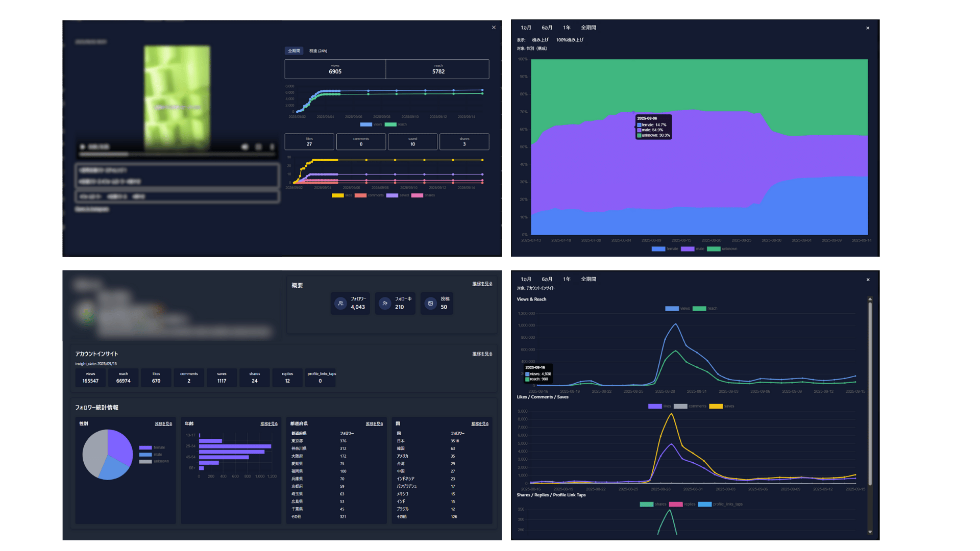Click the scroll-down arrow in the account insight panel
This screenshot has width=980, height=551.
pos(870,532)
